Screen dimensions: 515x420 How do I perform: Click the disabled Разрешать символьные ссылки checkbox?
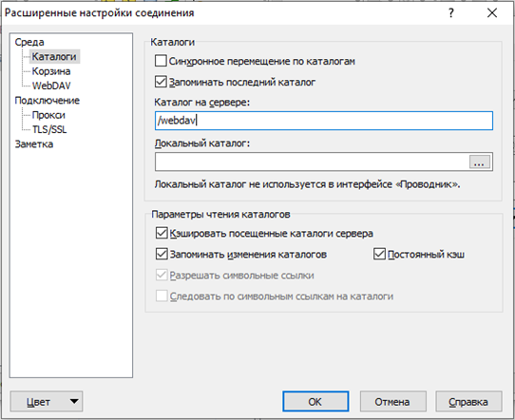[162, 276]
